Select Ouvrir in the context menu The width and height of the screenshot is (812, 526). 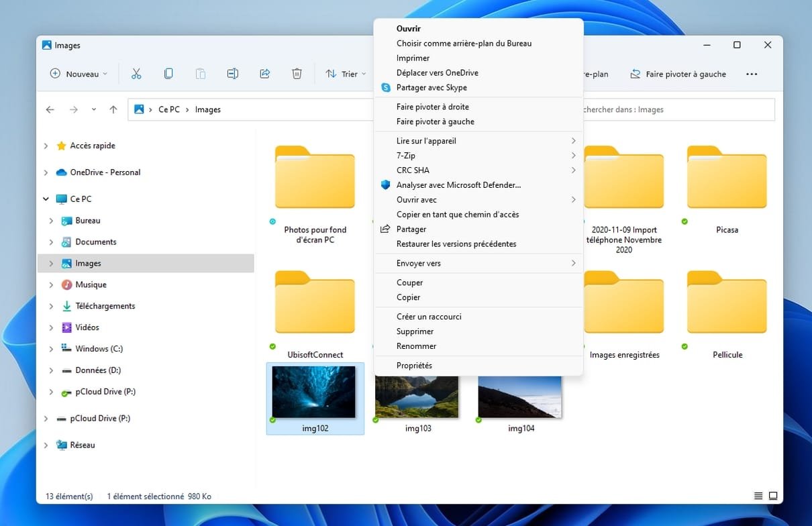tap(478, 29)
